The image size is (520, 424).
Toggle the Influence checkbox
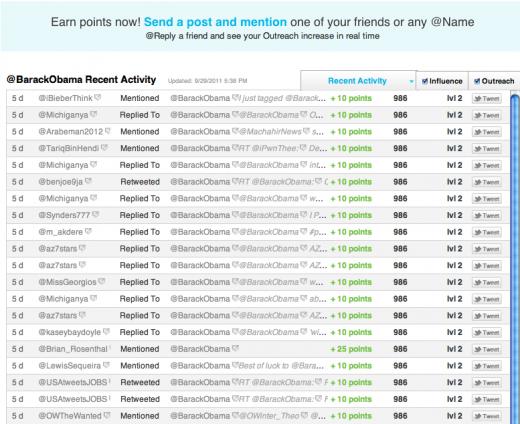pyautogui.click(x=425, y=81)
